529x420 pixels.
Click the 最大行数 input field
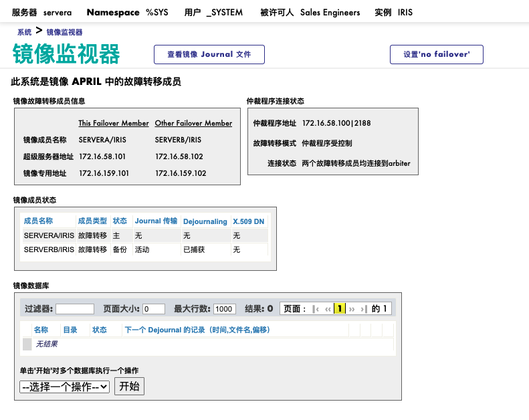click(225, 309)
